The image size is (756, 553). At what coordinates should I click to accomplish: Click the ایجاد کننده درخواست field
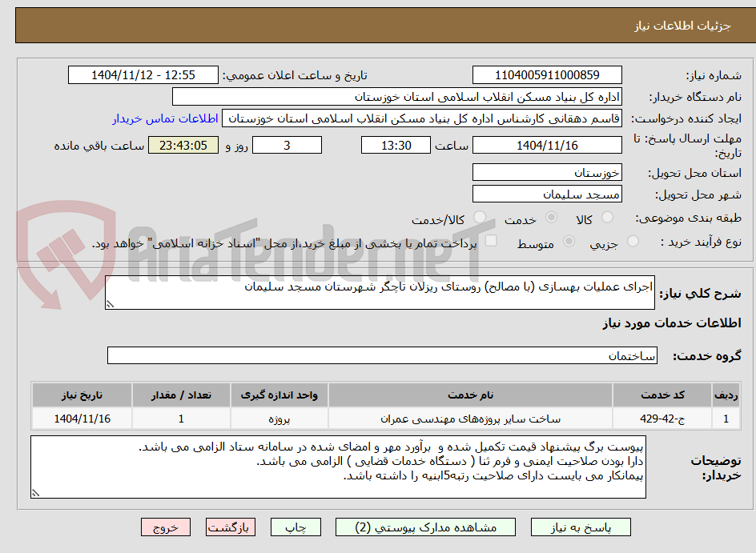click(422, 118)
